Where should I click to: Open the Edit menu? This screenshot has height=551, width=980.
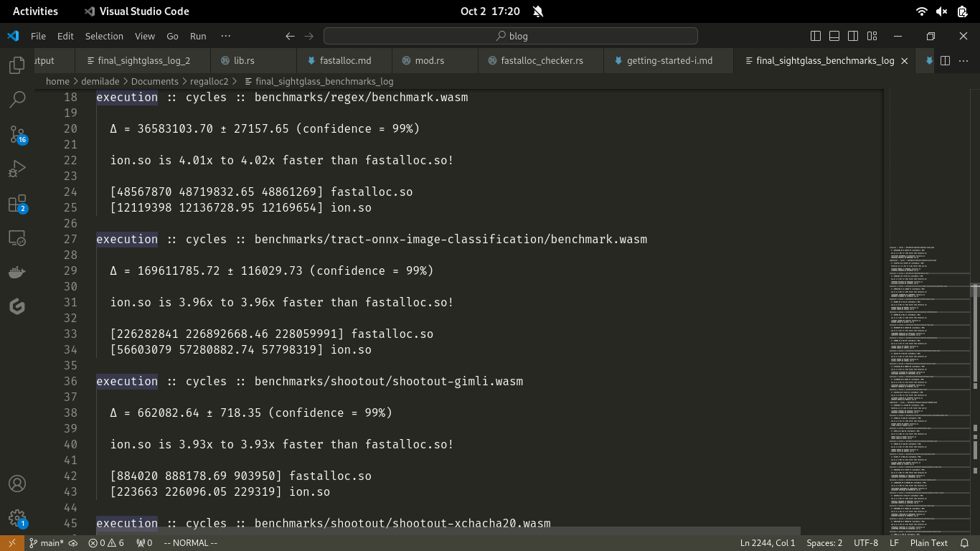65,36
